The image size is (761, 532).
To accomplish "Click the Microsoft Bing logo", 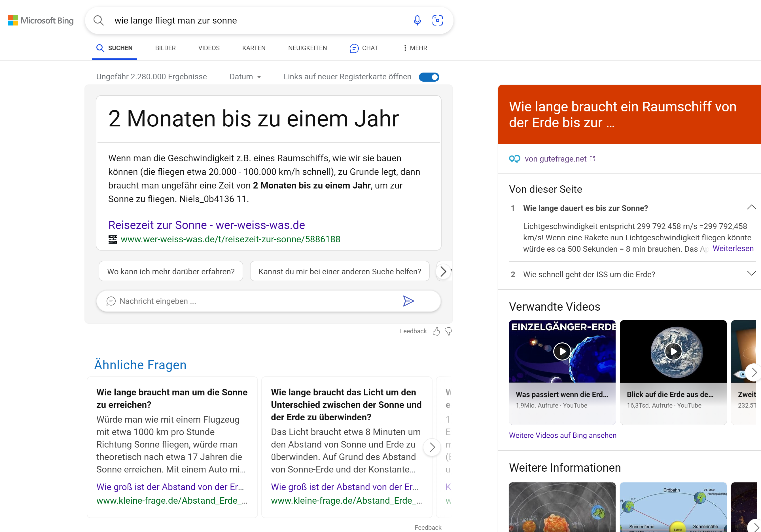I will [41, 21].
